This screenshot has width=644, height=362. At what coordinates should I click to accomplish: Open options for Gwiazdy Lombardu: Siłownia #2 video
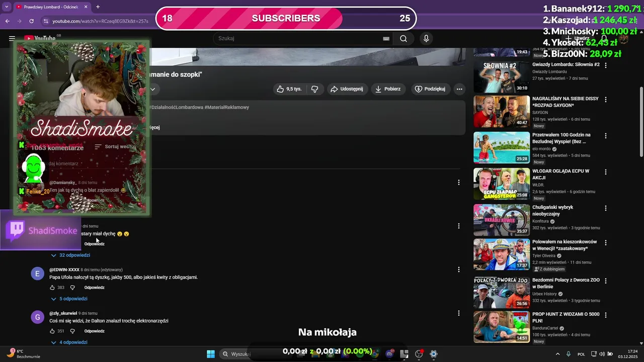click(x=605, y=65)
